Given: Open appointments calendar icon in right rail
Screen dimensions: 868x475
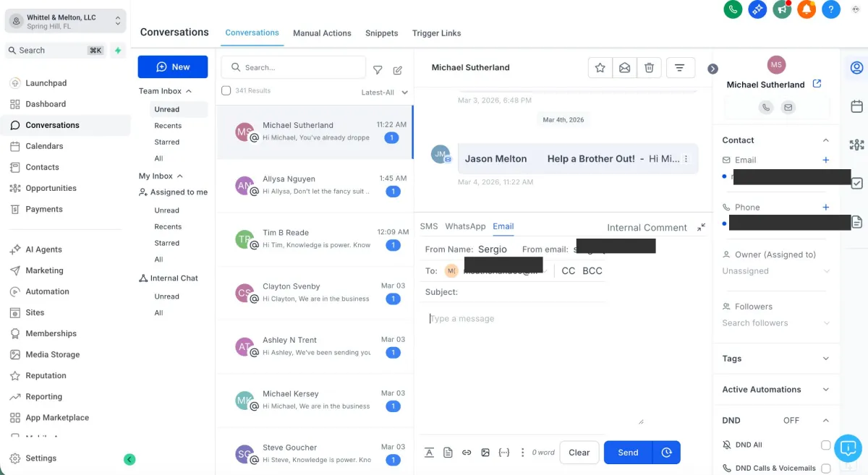Looking at the screenshot, I should (856, 106).
